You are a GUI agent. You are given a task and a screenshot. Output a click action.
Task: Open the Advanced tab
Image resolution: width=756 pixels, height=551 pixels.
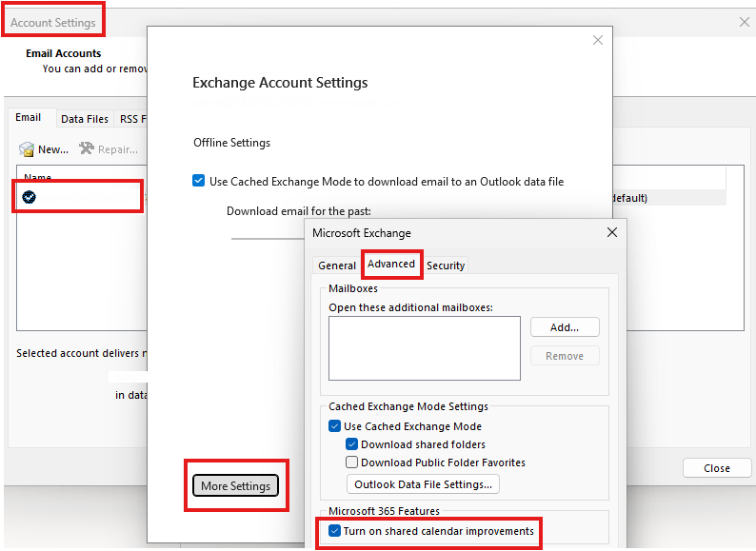tap(391, 264)
